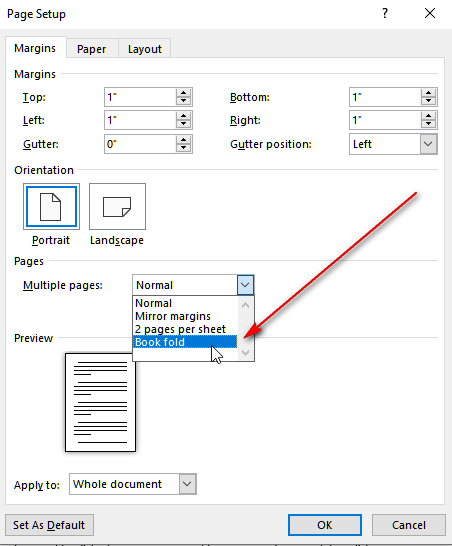
Task: Switch to the Paper tab
Action: click(x=92, y=49)
